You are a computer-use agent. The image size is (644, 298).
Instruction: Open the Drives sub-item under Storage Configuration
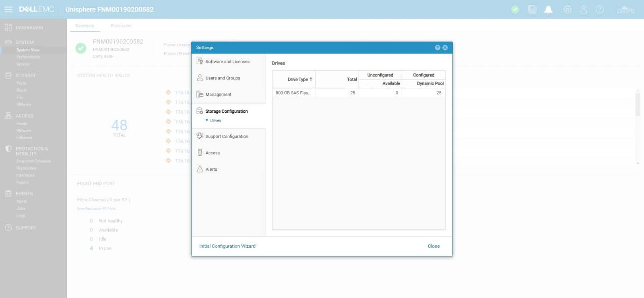coord(215,120)
